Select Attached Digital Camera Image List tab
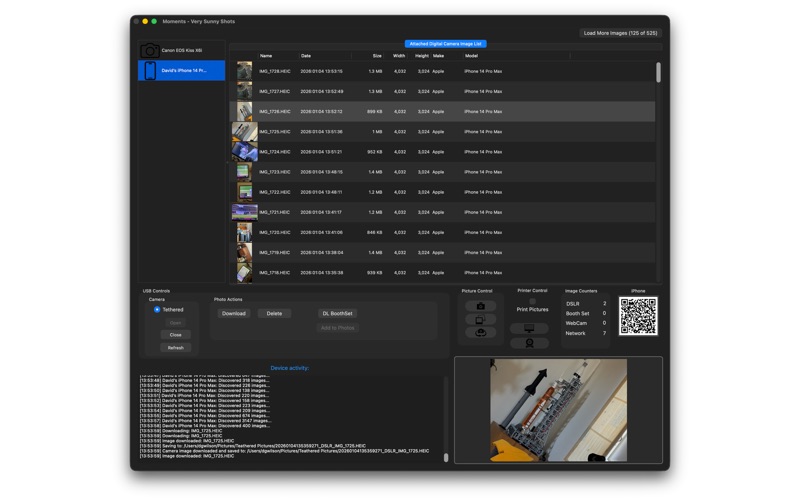 pyautogui.click(x=445, y=44)
